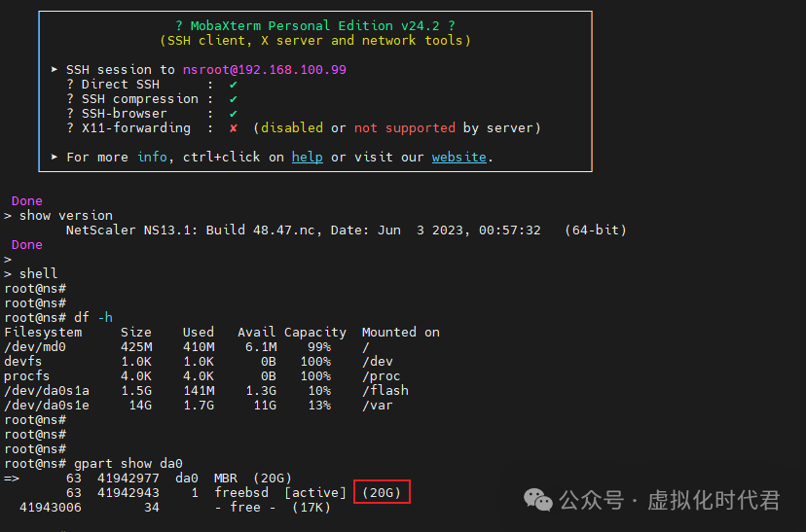Image resolution: width=806 pixels, height=532 pixels.
Task: Click the 'freebsd' partition type text
Action: (x=241, y=493)
